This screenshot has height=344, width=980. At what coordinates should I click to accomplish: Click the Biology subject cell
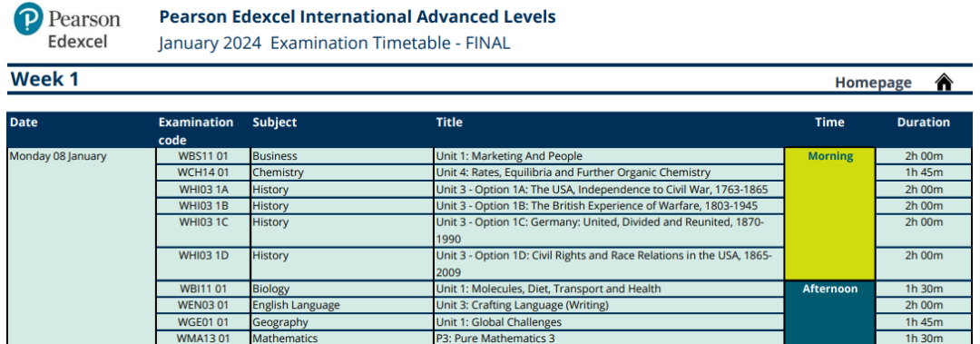[x=342, y=289]
